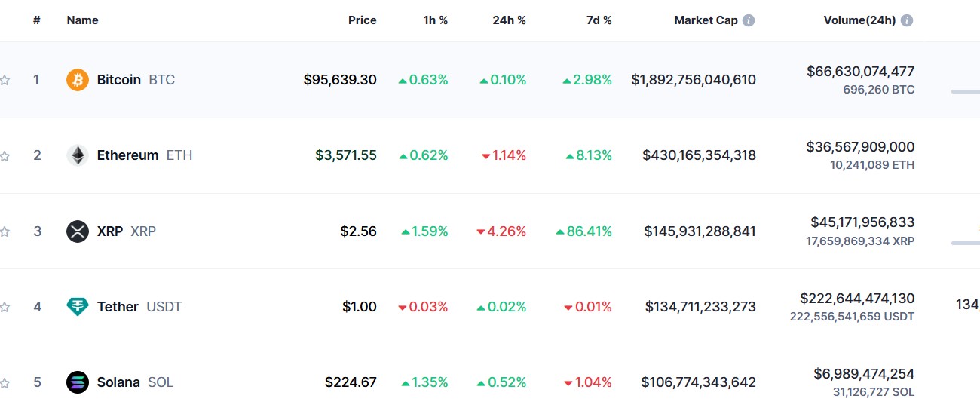Viewport: 980px width, 420px height.
Task: Click the XRP logo icon
Action: pos(78,231)
